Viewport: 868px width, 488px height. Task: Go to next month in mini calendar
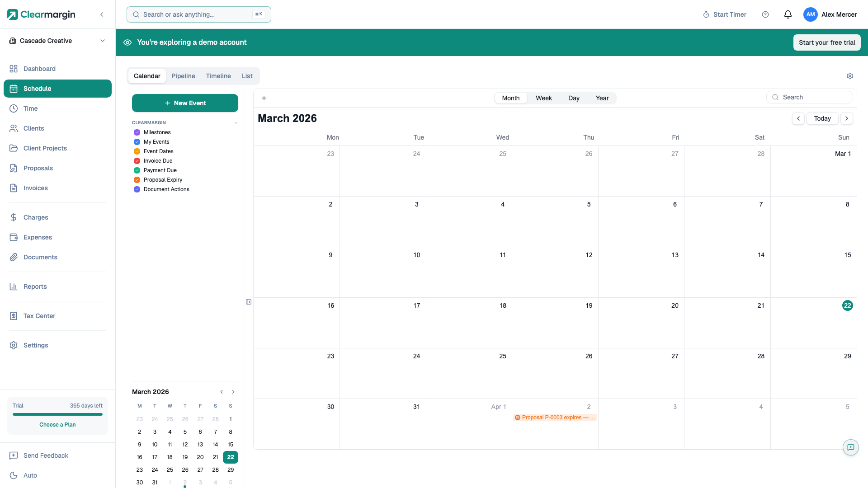click(233, 392)
